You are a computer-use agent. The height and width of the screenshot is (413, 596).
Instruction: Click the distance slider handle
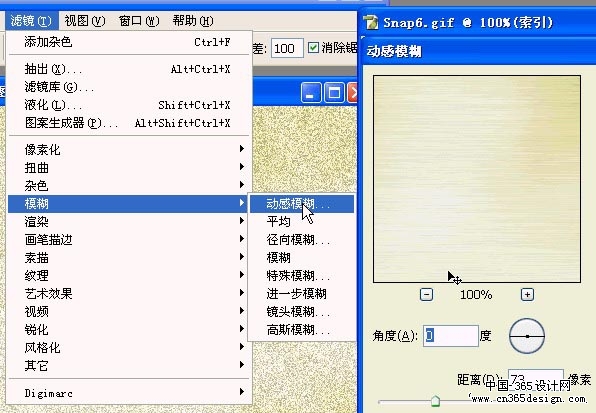[436, 400]
